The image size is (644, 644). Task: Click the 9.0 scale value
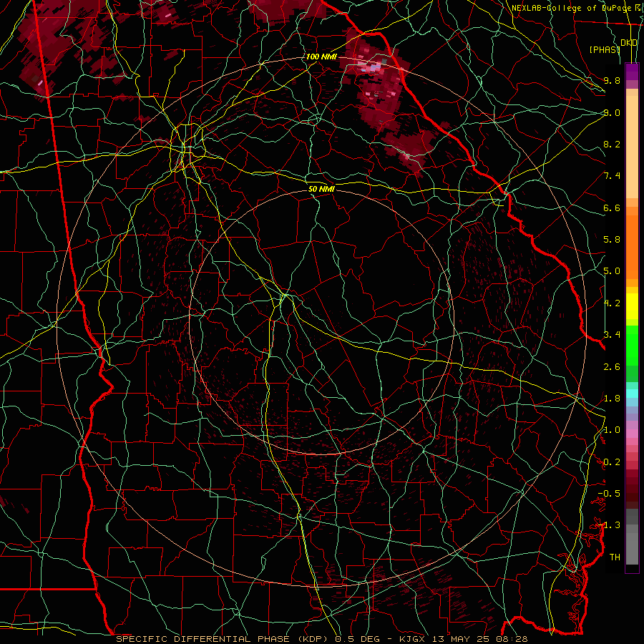[612, 112]
